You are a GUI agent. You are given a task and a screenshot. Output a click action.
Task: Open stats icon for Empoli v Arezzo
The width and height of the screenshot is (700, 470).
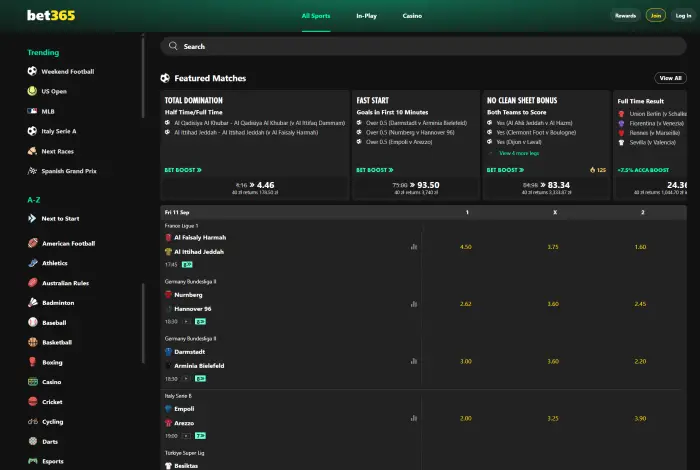click(414, 418)
